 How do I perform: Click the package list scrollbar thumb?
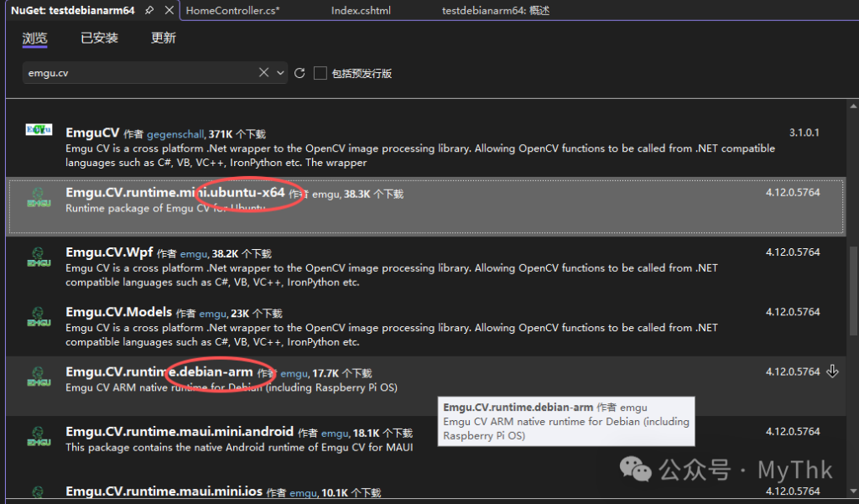(853, 292)
